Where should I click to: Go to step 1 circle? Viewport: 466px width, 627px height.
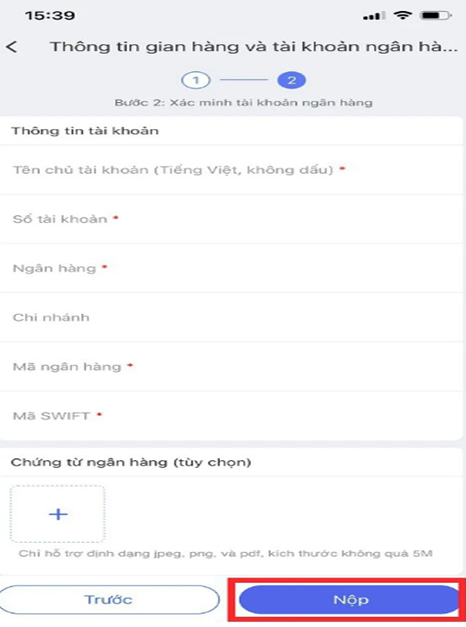point(196,80)
